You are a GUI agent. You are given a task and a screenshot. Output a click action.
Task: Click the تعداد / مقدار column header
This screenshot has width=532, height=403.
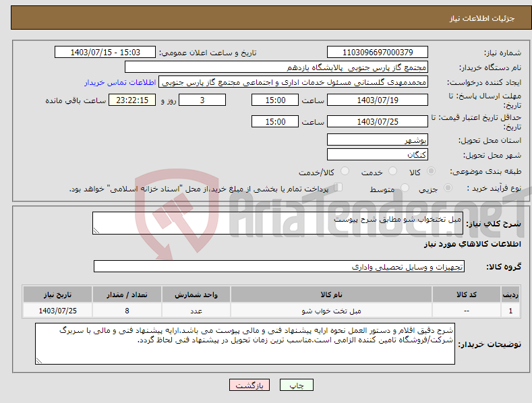(x=127, y=294)
